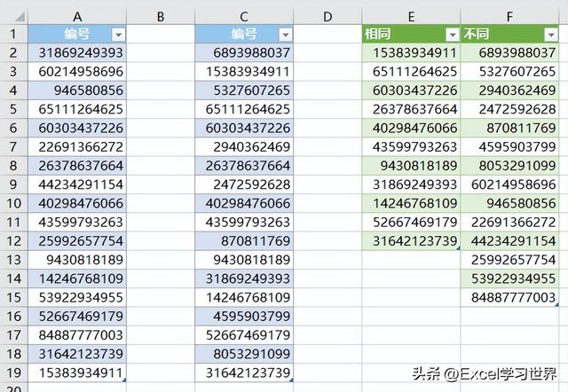Select empty cell B5
The image size is (568, 392).
point(161,109)
